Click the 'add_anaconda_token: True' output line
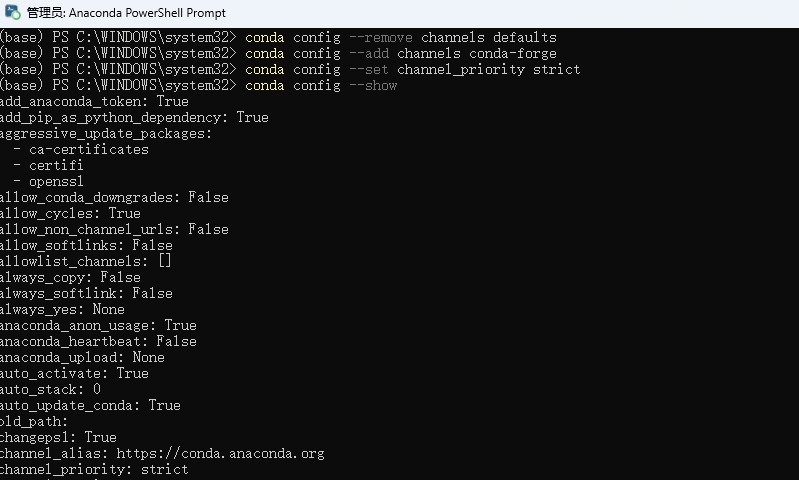799x480 pixels. pyautogui.click(x=94, y=101)
